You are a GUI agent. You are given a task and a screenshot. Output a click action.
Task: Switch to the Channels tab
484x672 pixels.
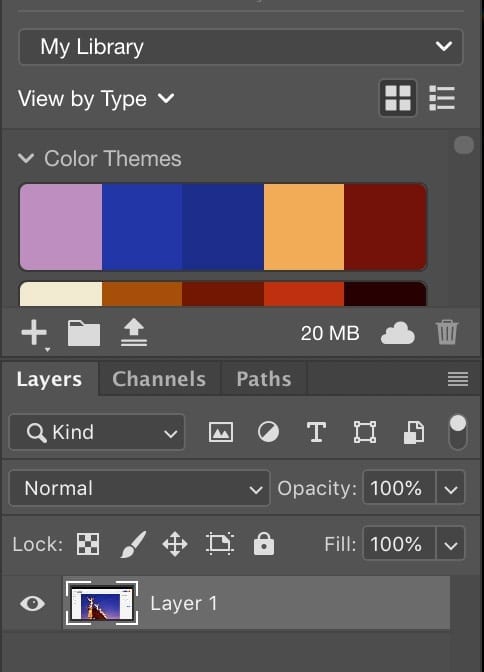(159, 379)
